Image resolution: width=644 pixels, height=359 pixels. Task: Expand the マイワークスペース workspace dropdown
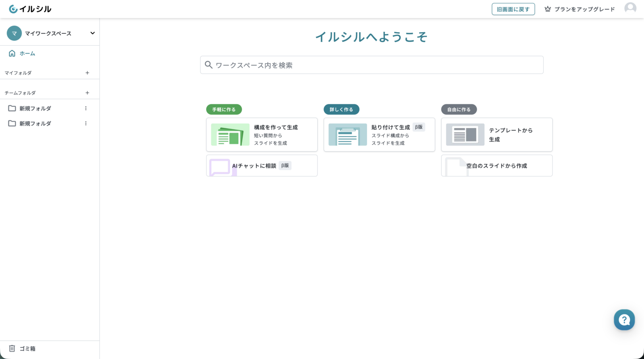(x=92, y=33)
